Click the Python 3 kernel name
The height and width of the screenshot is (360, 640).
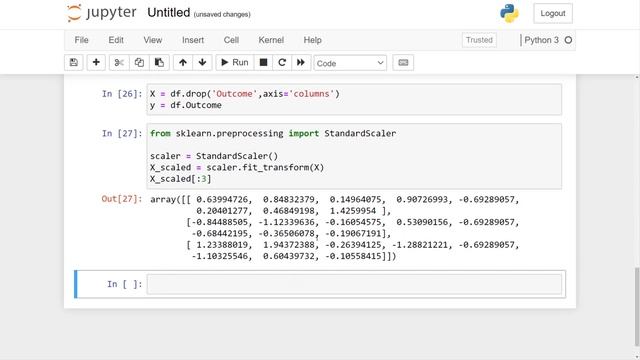(x=541, y=40)
